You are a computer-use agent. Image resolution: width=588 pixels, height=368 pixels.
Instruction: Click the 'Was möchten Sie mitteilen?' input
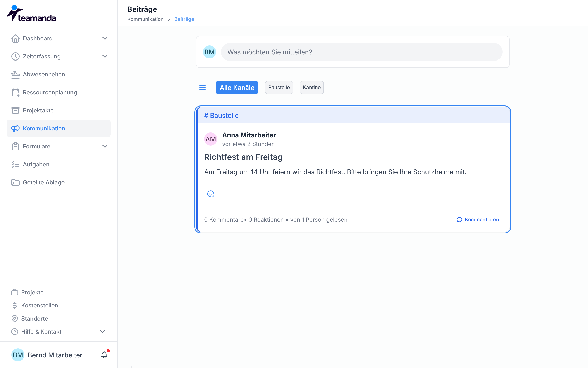(x=362, y=52)
